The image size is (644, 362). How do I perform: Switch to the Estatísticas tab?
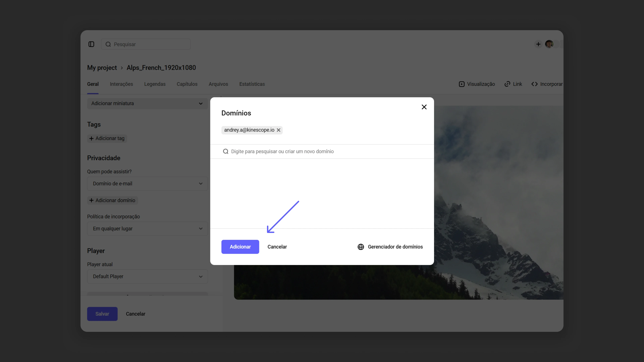tap(252, 84)
